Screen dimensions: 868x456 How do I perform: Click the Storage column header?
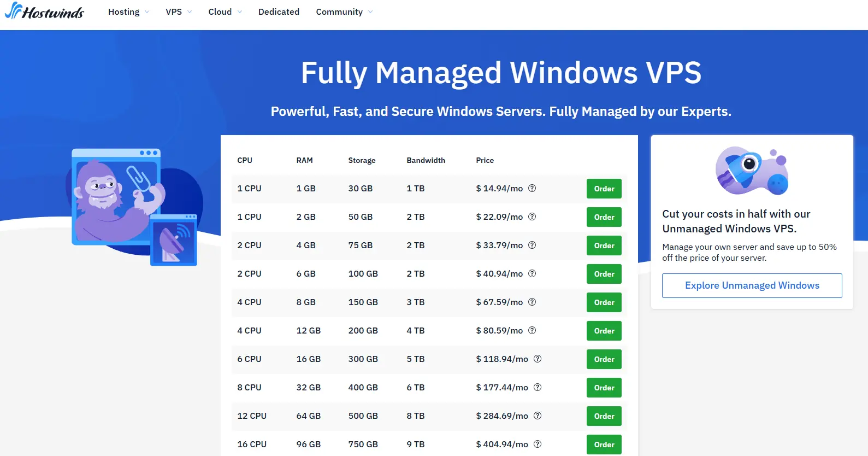[362, 160]
